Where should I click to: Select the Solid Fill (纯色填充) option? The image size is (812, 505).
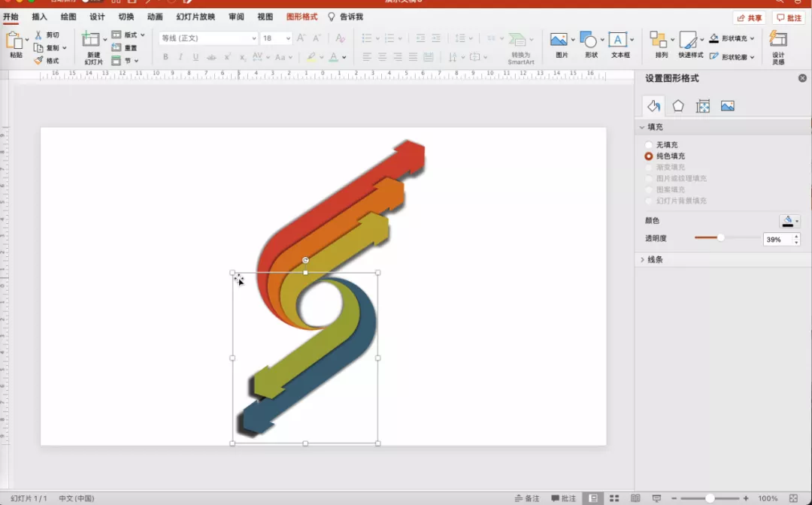pyautogui.click(x=649, y=156)
